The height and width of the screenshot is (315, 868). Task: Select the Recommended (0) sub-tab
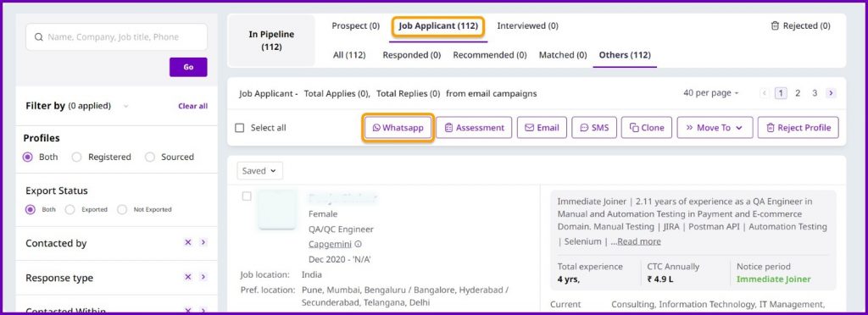click(x=489, y=55)
